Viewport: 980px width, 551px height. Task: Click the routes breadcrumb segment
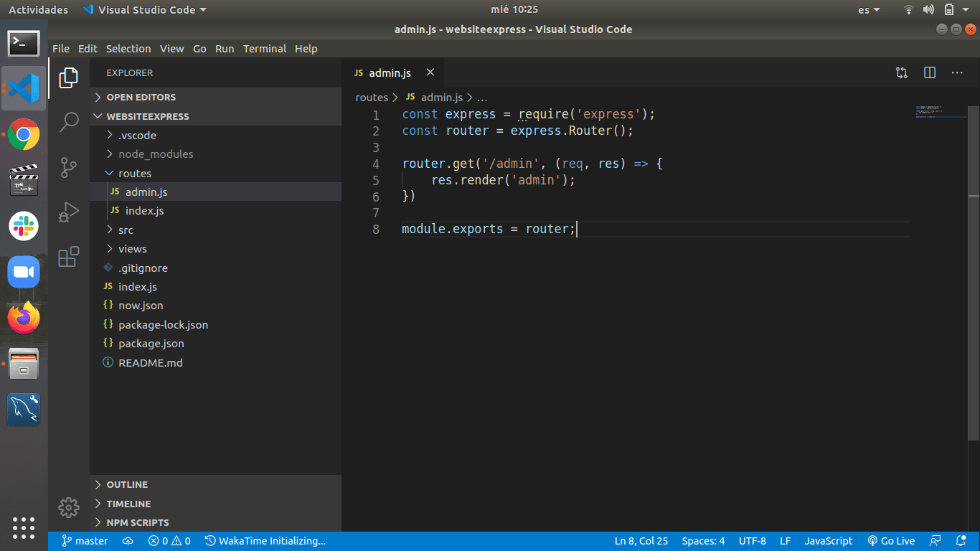[x=372, y=97]
